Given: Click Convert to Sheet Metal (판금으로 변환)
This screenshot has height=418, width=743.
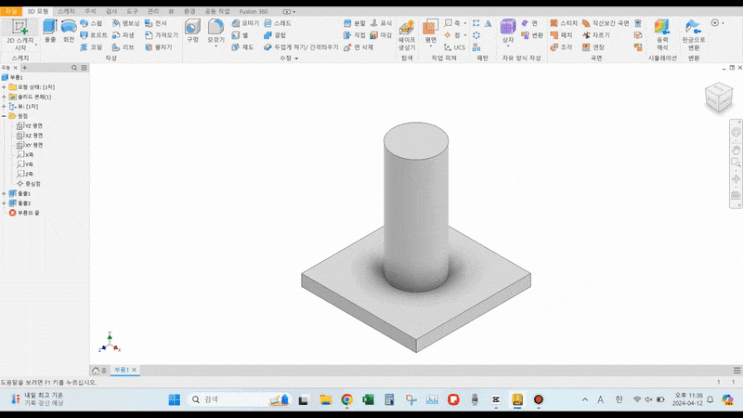Looking at the screenshot, I should click(694, 35).
